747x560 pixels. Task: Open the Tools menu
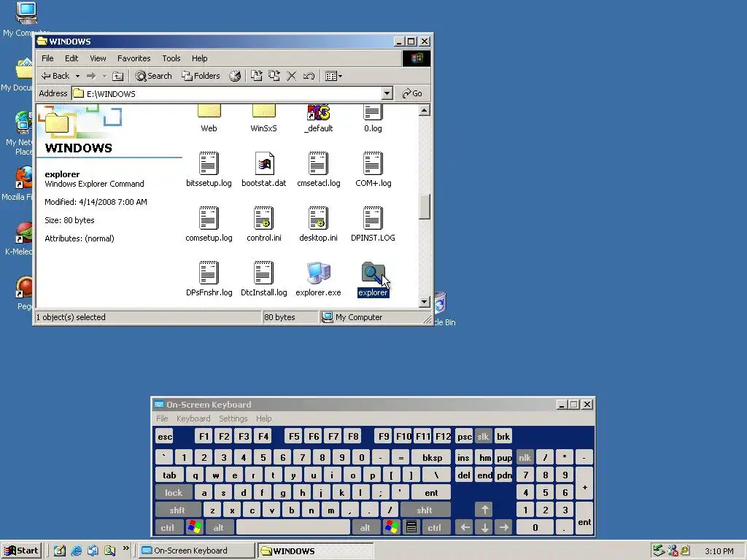(171, 58)
